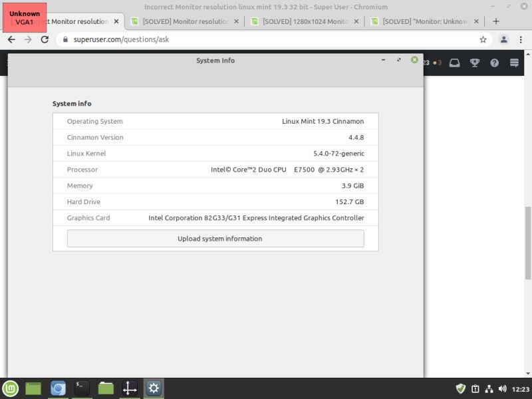Image resolution: width=532 pixels, height=399 pixels.
Task: Open the Linux Mint application menu
Action: (9, 388)
